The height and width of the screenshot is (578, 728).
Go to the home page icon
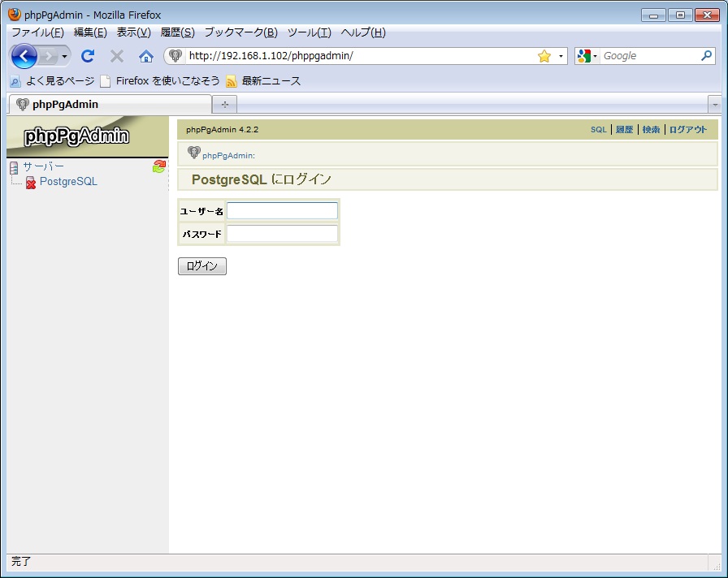coord(145,56)
